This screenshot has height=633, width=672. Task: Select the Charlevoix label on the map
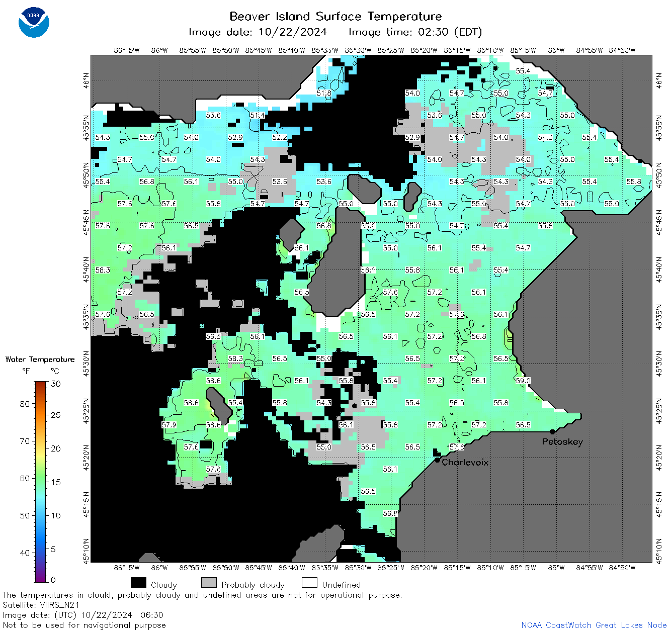click(x=465, y=462)
